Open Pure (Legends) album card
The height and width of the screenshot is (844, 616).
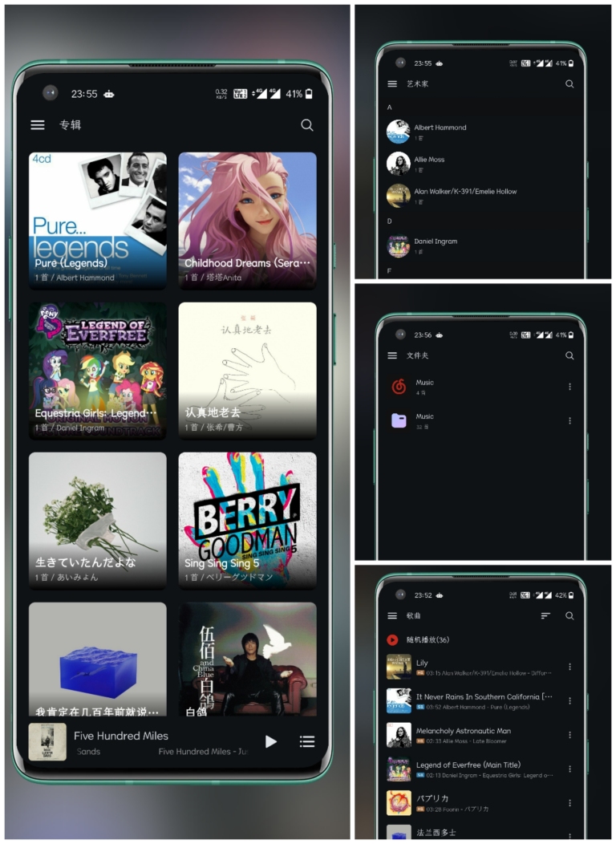(x=98, y=220)
